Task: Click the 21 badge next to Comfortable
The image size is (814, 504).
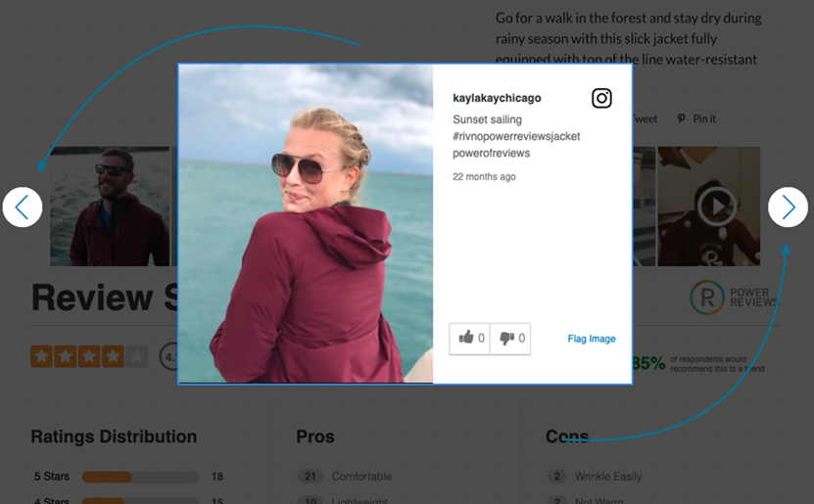Action: [x=310, y=477]
